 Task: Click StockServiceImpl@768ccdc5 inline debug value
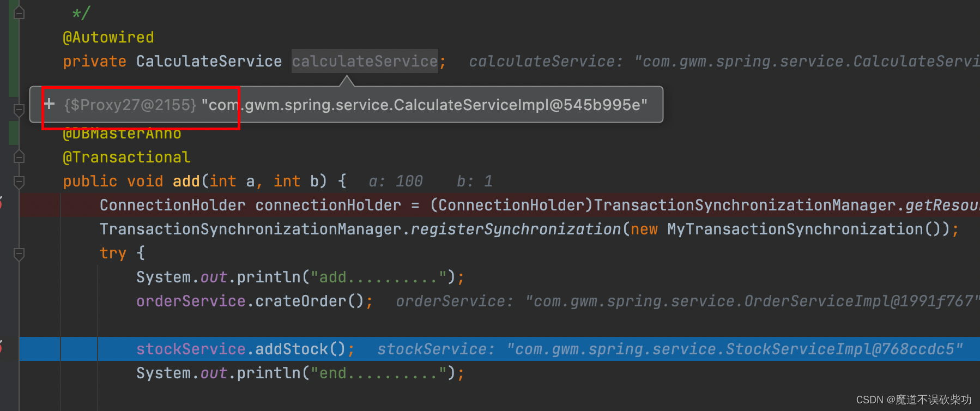(x=735, y=349)
